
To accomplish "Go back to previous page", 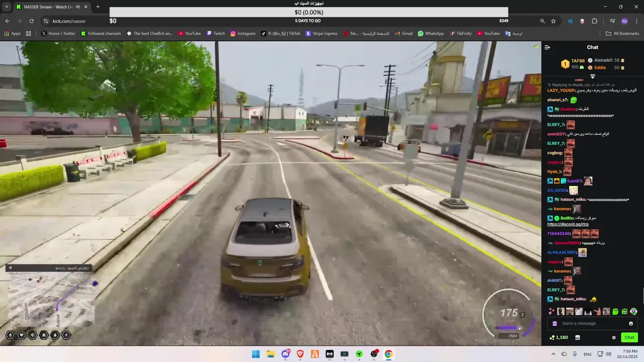I will (x=7, y=21).
